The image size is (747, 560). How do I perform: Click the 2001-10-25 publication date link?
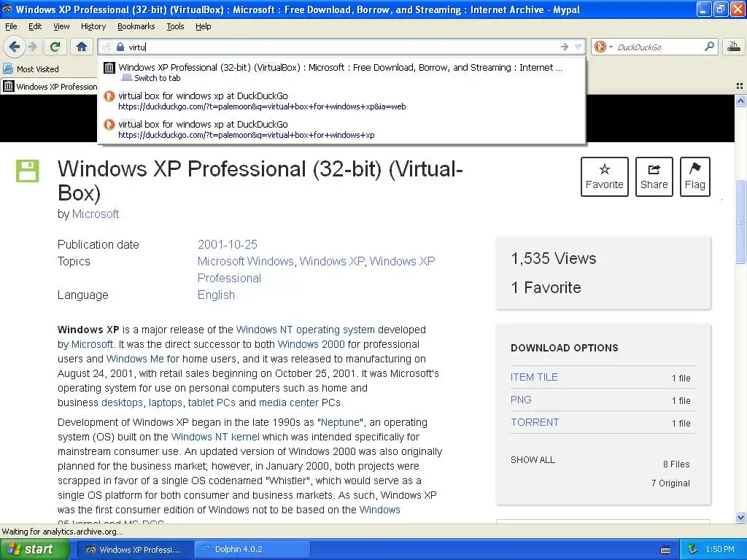228,244
